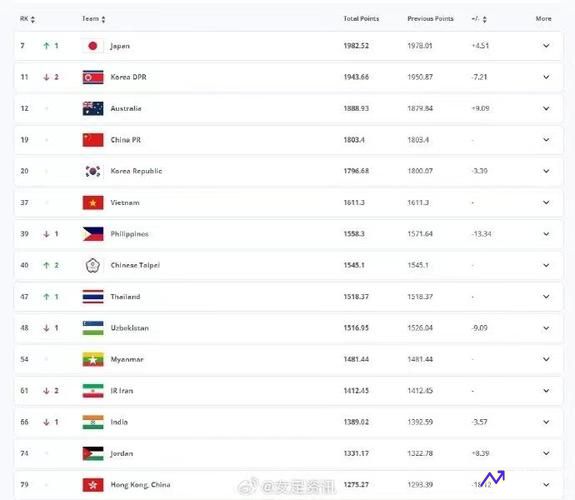Click the Australia flag icon
Viewport: 575px width, 500px height.
coord(93,109)
